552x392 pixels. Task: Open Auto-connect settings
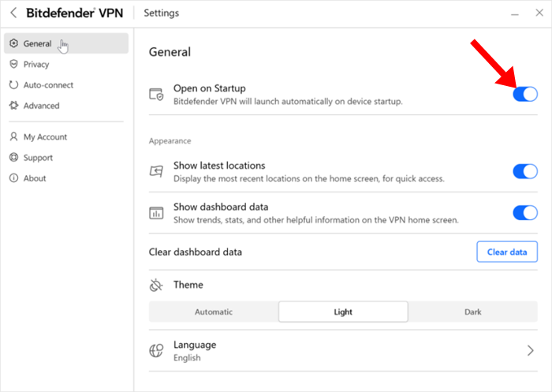tap(66, 85)
